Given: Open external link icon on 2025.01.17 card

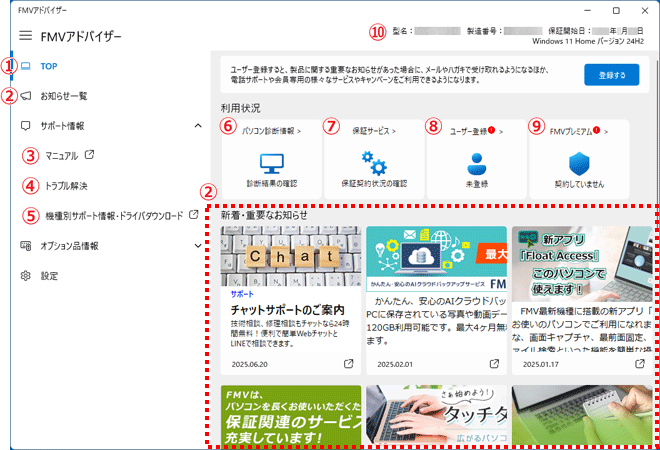Looking at the screenshot, I should click(x=640, y=364).
